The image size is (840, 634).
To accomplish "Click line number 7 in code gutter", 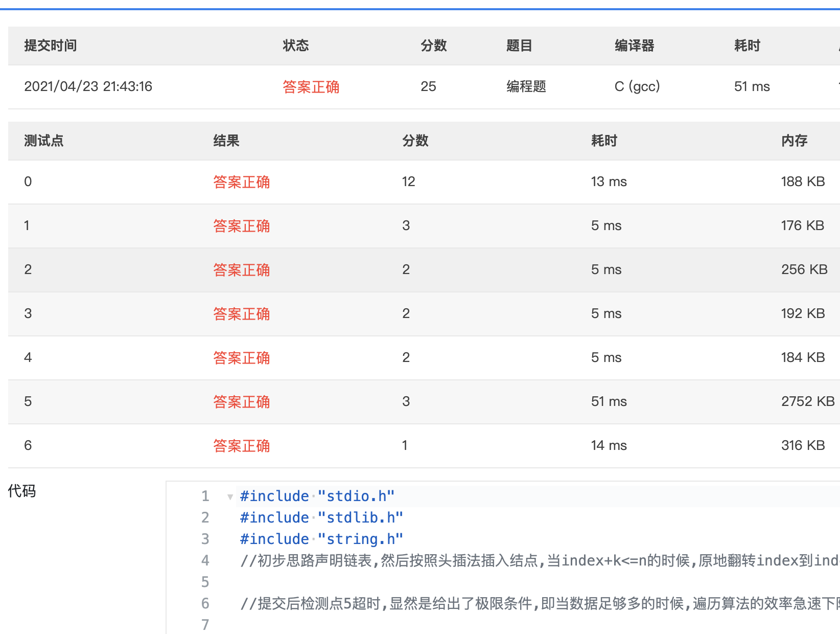I will [205, 625].
